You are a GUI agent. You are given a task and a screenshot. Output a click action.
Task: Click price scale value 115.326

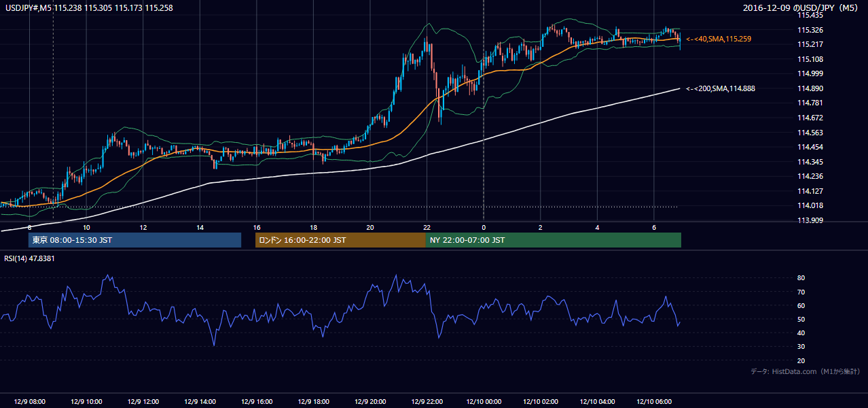[810, 30]
